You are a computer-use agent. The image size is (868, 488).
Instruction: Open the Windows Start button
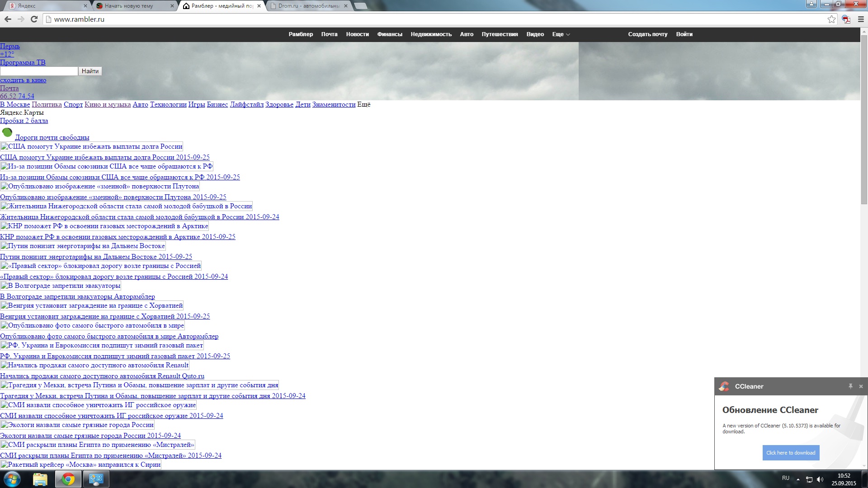tap(12, 479)
